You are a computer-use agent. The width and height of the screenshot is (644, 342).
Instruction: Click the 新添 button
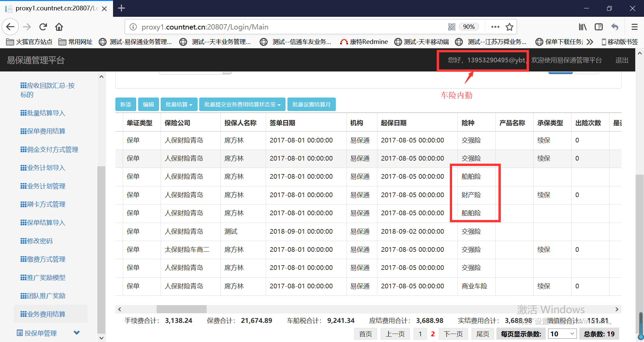(x=125, y=105)
